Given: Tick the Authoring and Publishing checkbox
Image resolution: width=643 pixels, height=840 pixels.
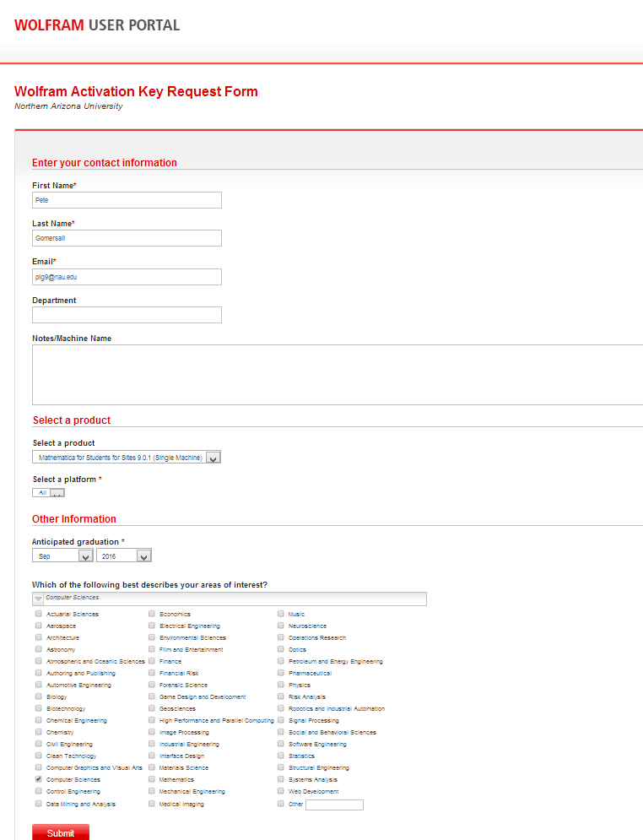Looking at the screenshot, I should point(39,673).
